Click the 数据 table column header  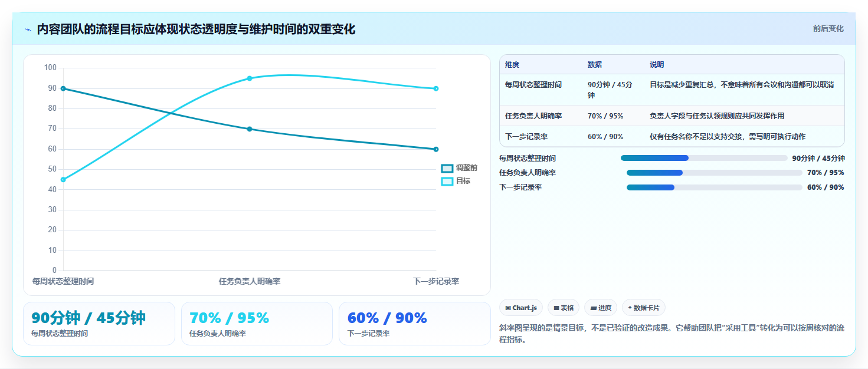pyautogui.click(x=595, y=65)
